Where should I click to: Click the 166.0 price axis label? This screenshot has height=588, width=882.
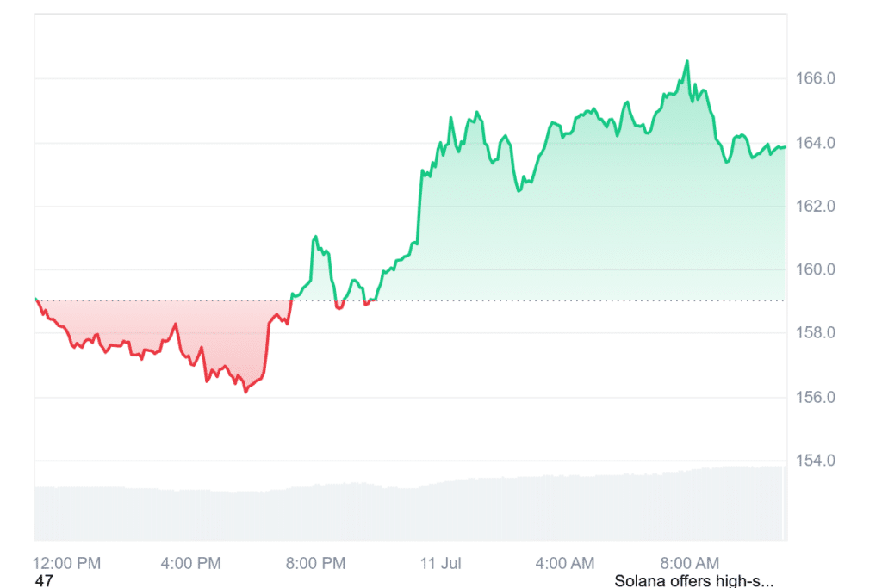tap(815, 78)
